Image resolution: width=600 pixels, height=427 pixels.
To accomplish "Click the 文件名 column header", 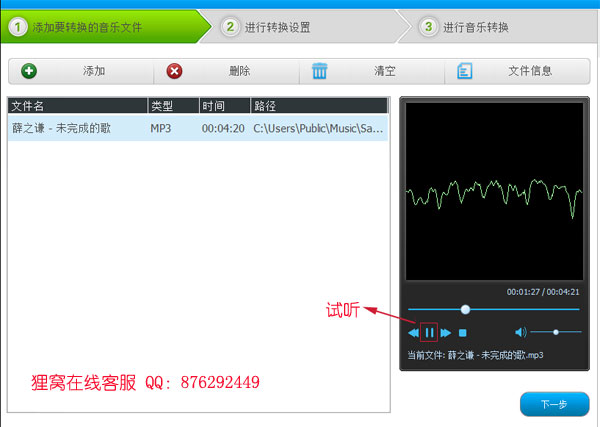I will click(77, 106).
